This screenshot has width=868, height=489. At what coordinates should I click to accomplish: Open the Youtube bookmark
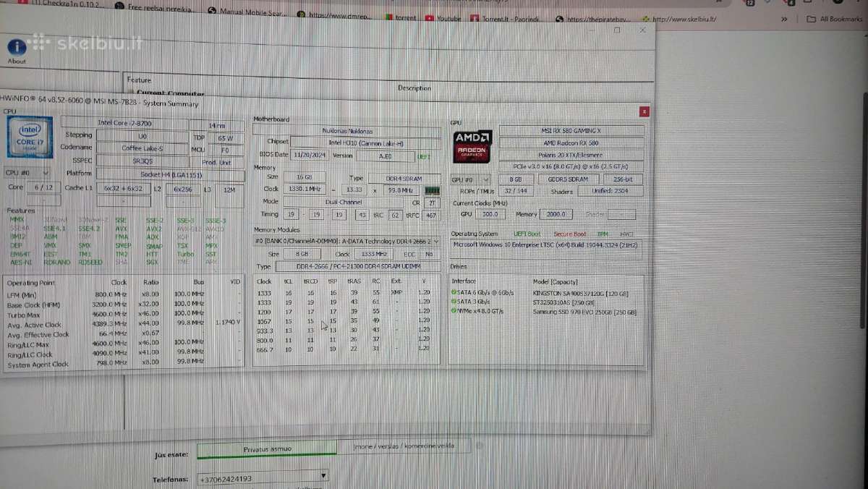pyautogui.click(x=443, y=18)
